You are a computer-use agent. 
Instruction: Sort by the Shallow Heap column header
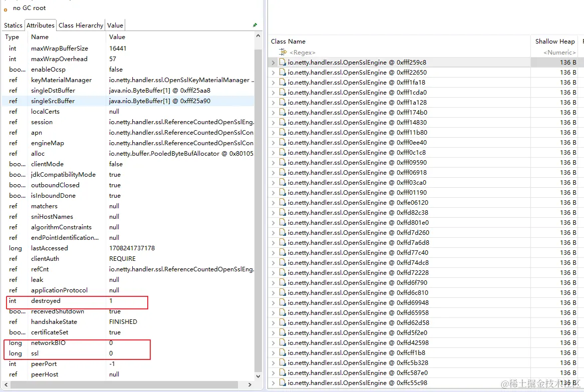click(555, 42)
